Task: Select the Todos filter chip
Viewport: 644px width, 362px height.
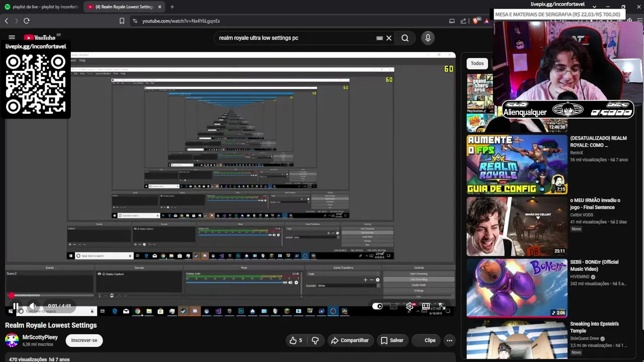Action: pyautogui.click(x=477, y=63)
